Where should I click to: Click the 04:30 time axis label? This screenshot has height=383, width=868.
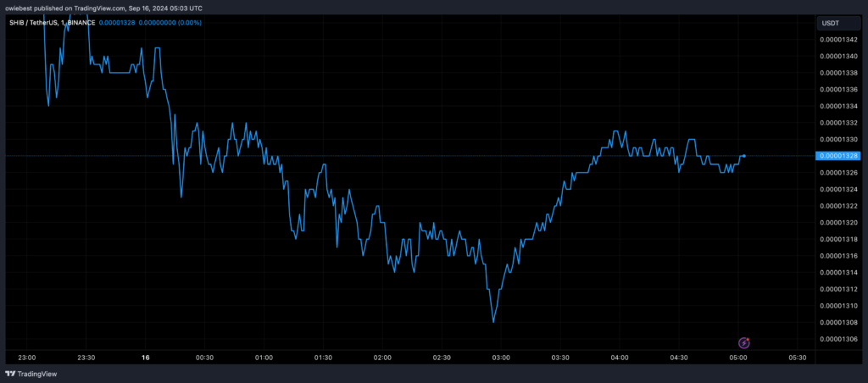click(679, 358)
